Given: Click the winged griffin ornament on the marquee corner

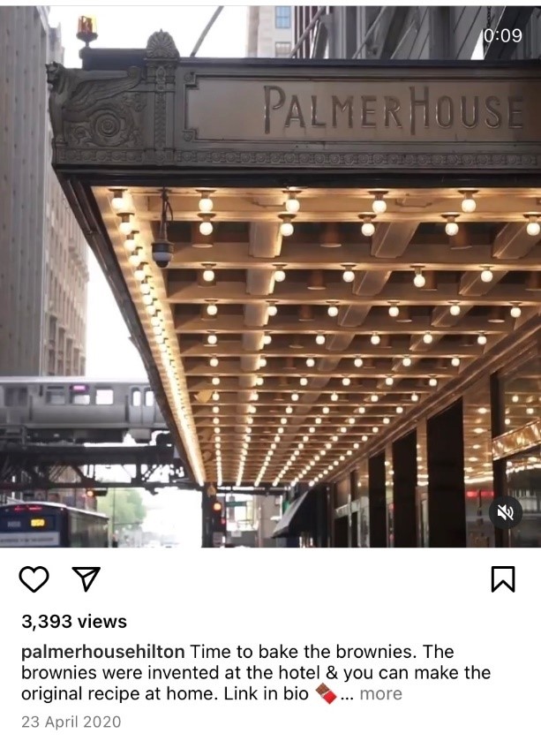Looking at the screenshot, I should tap(95, 103).
